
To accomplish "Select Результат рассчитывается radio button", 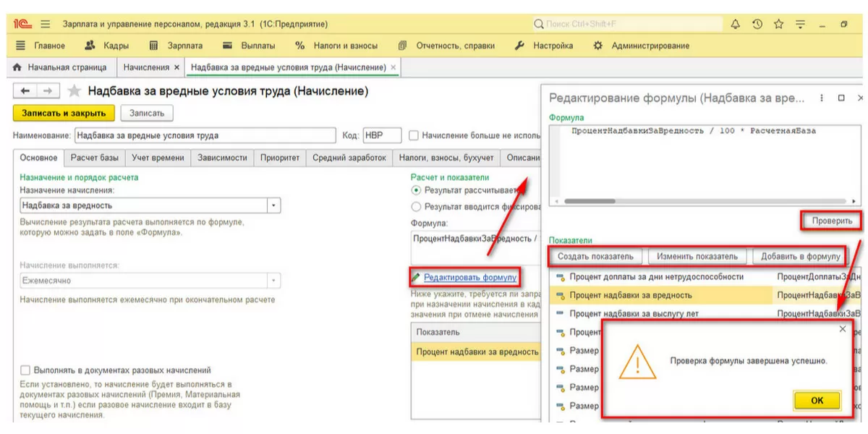I will (x=416, y=190).
